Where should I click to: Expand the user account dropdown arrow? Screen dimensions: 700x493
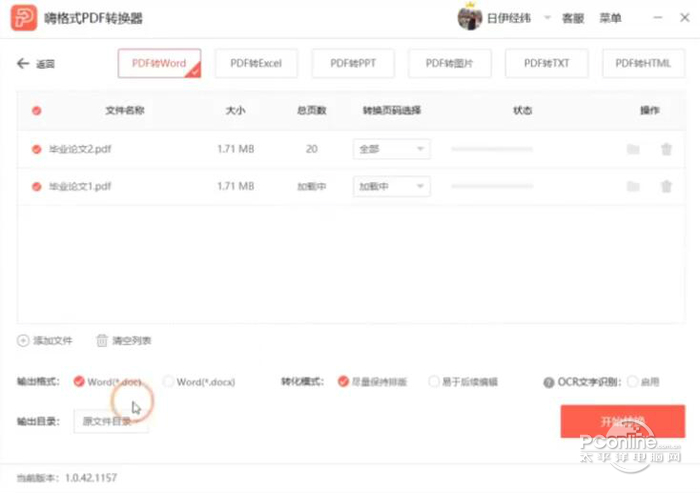pyautogui.click(x=547, y=18)
